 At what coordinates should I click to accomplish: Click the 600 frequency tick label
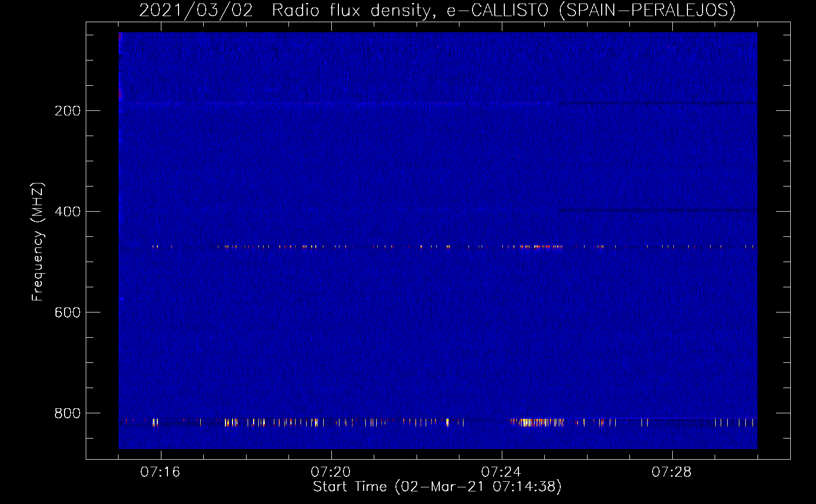(68, 312)
